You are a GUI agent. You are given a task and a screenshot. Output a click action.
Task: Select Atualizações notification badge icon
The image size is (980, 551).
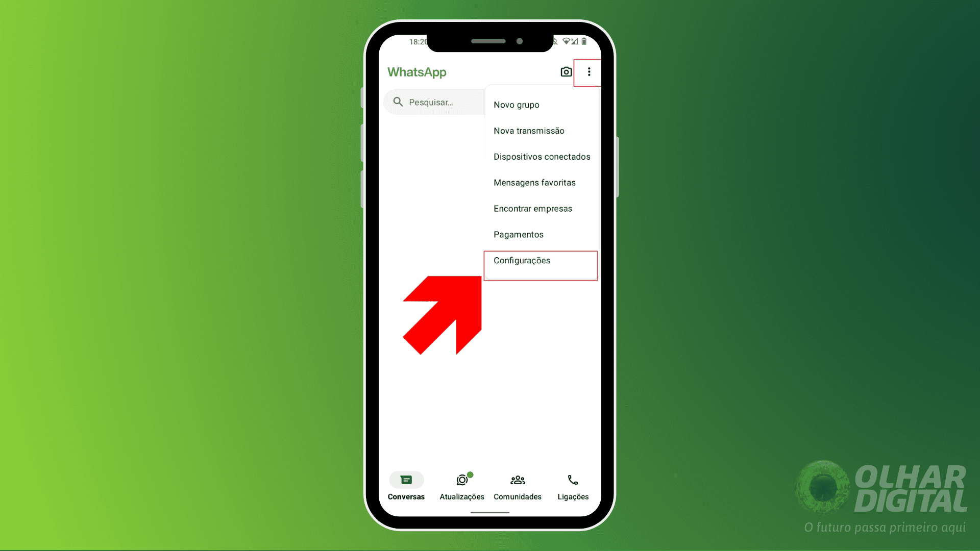470,473
